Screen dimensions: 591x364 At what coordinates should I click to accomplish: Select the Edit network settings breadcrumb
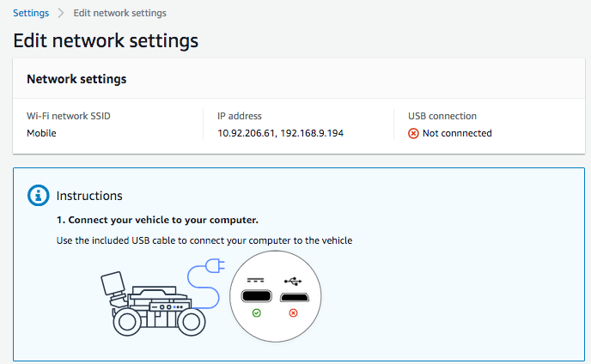tap(119, 14)
